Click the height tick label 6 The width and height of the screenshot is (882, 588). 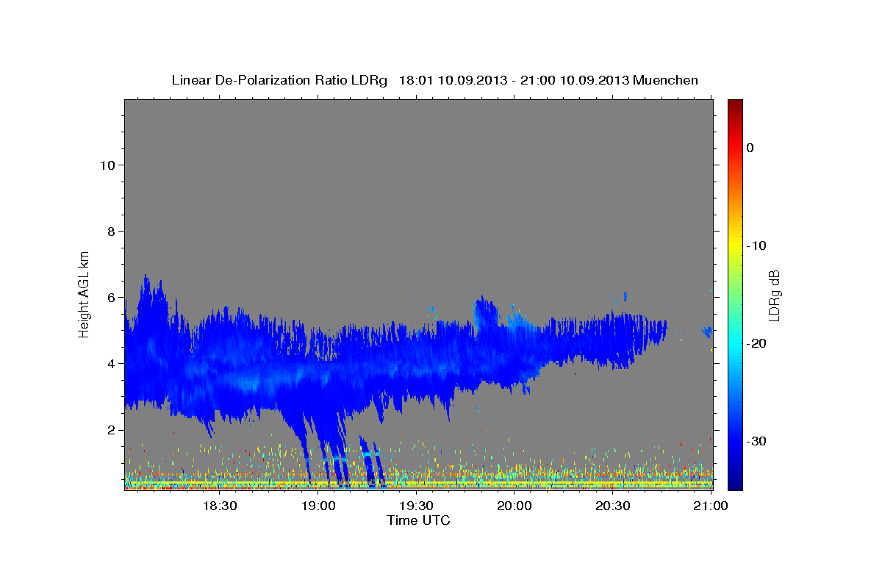click(110, 297)
